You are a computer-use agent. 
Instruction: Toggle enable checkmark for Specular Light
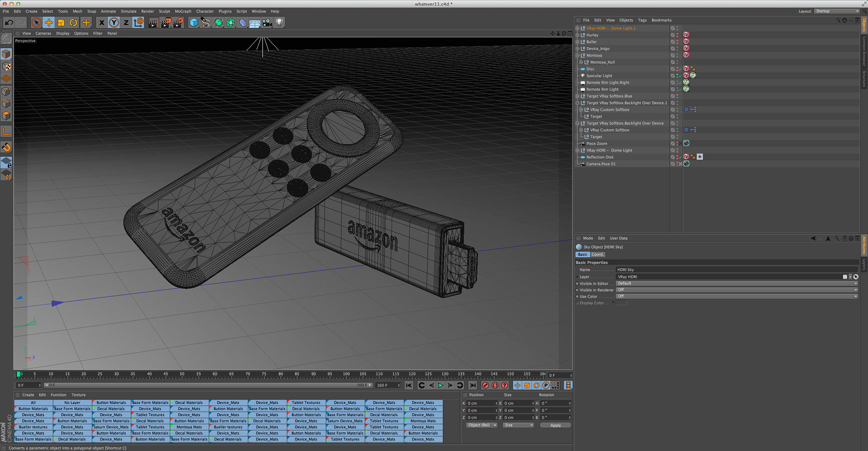pos(680,75)
